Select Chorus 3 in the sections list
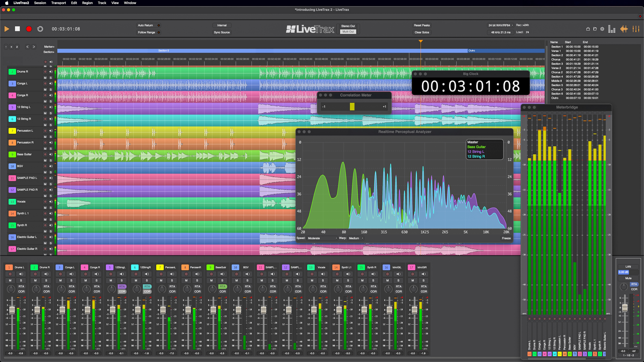The height and width of the screenshot is (362, 644). pyautogui.click(x=575, y=90)
